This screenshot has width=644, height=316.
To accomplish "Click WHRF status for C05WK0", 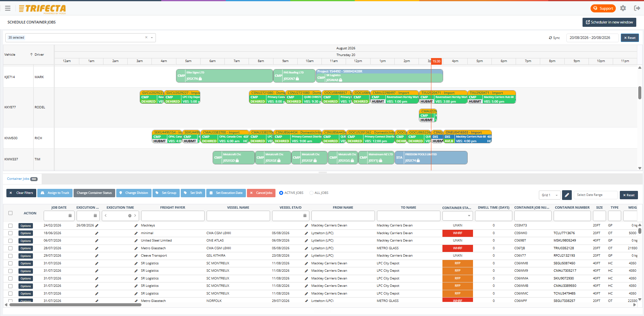I will pyautogui.click(x=458, y=233).
